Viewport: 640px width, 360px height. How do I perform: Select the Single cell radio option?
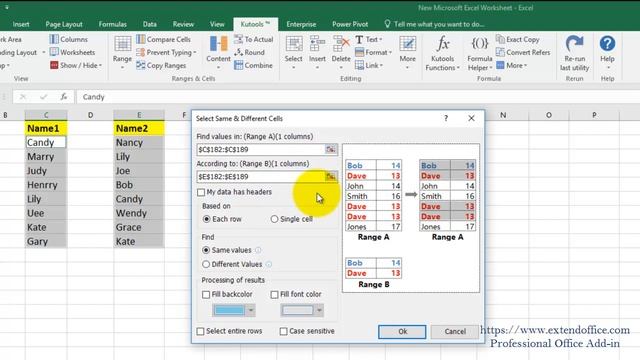274,219
